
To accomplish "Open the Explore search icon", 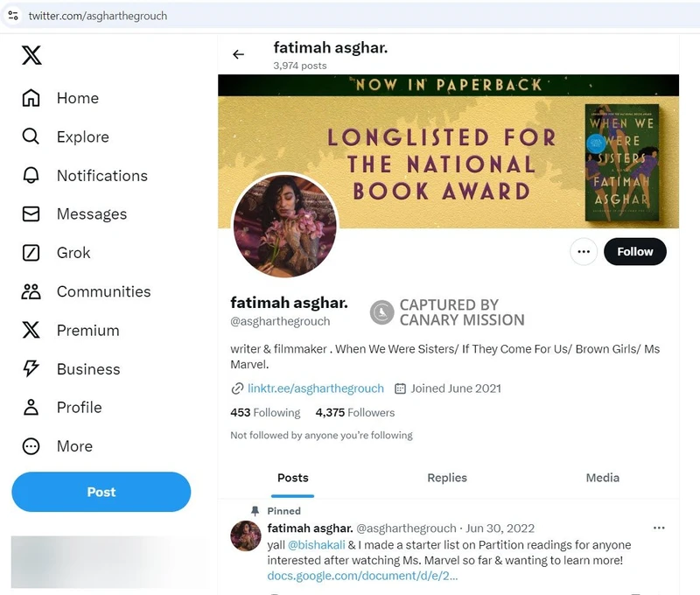I will 31,136.
